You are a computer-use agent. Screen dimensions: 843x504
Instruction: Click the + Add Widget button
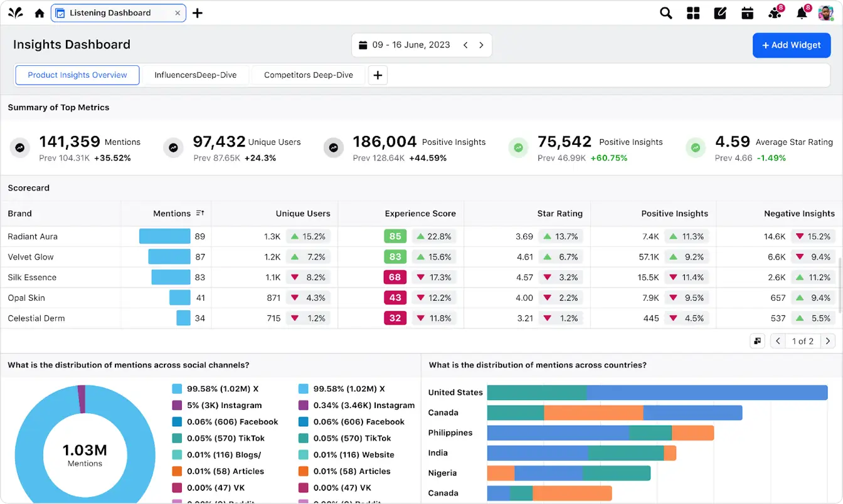tap(792, 45)
